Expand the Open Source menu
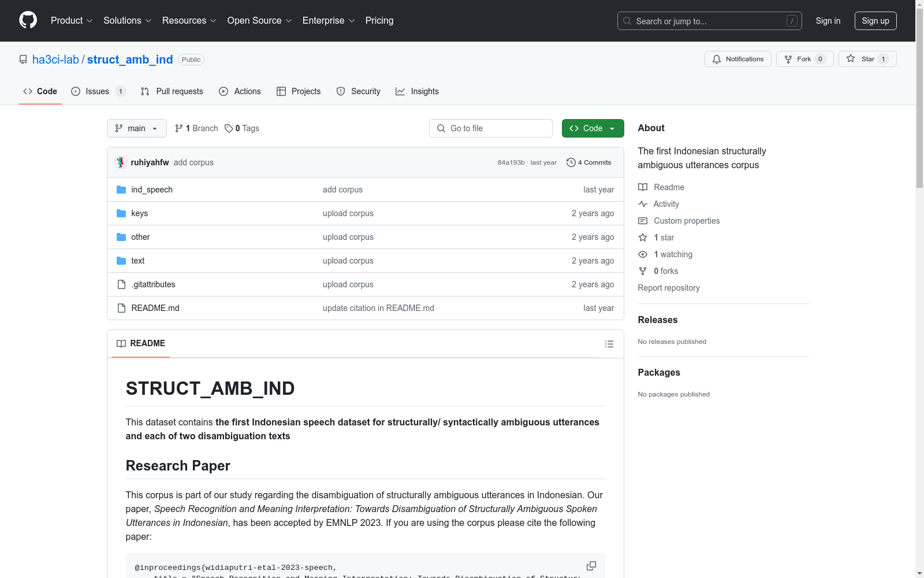Viewport: 924px width, 578px height. [x=260, y=21]
